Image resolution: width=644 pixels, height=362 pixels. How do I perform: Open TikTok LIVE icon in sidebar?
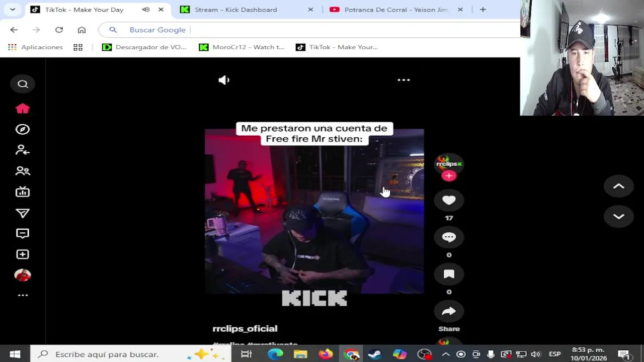click(x=23, y=192)
